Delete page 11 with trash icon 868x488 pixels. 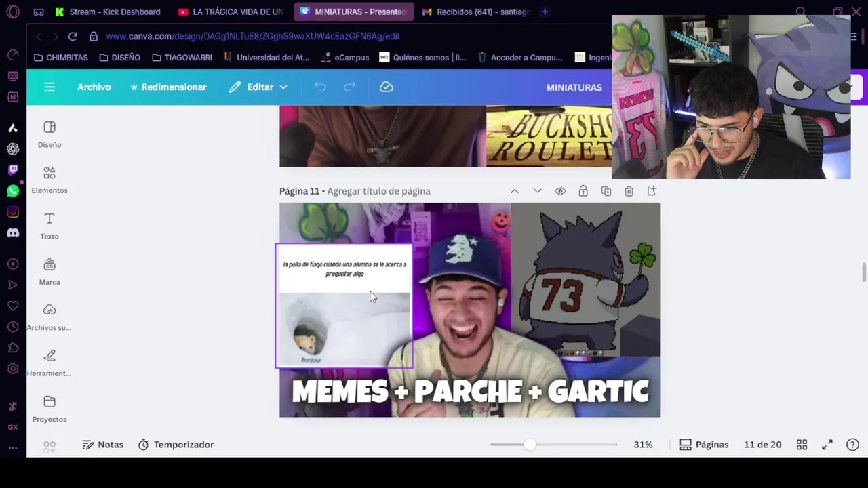point(629,191)
